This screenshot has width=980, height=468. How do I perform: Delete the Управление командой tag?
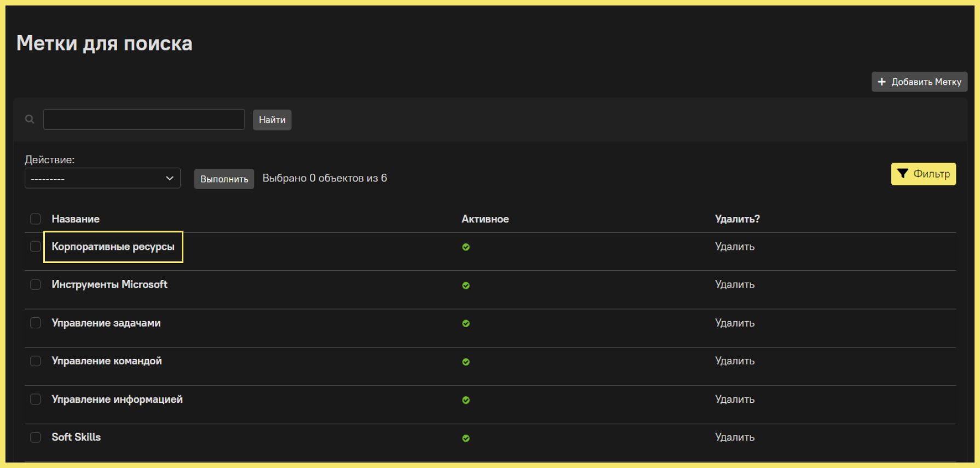click(x=735, y=361)
